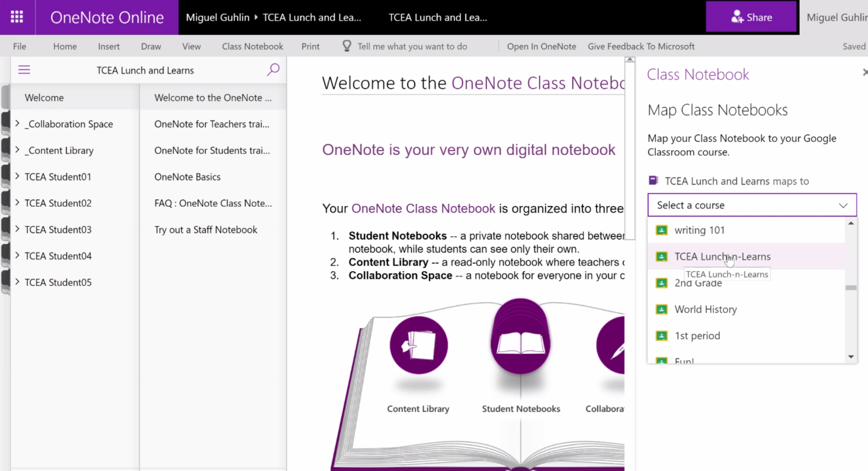Open the File menu
The height and width of the screenshot is (471, 868).
pyautogui.click(x=19, y=46)
